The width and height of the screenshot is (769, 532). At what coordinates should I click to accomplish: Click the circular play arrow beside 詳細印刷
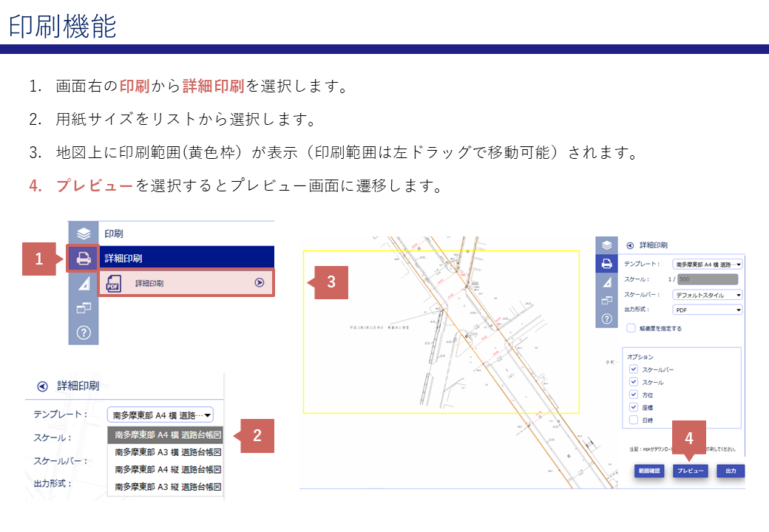pos(259,282)
